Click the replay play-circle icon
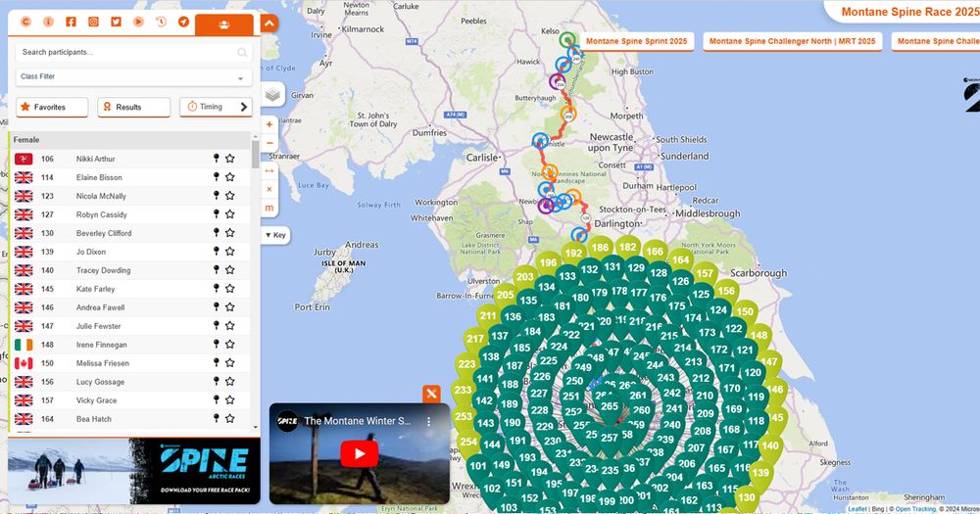 138,22
